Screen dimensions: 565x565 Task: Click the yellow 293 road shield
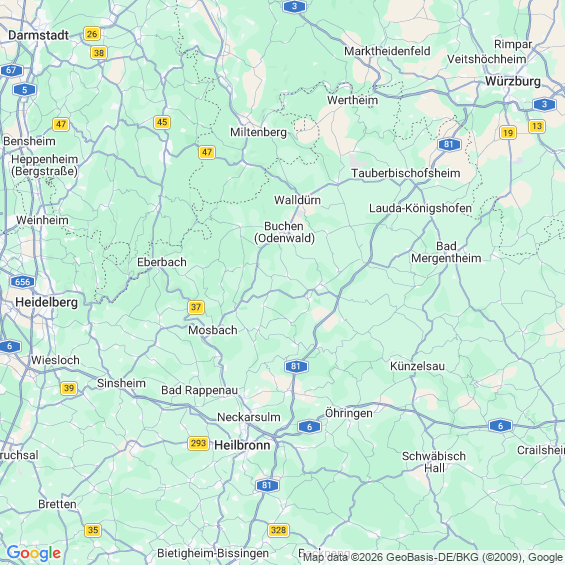click(198, 443)
